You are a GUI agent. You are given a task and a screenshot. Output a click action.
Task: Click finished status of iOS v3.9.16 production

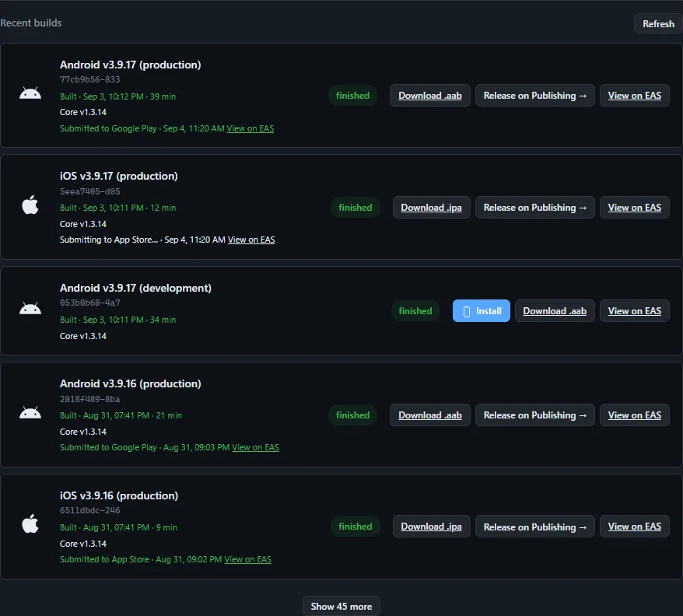coord(355,527)
